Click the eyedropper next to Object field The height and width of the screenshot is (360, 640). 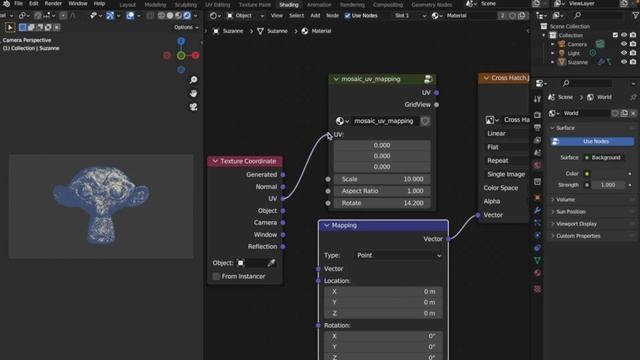coord(271,263)
